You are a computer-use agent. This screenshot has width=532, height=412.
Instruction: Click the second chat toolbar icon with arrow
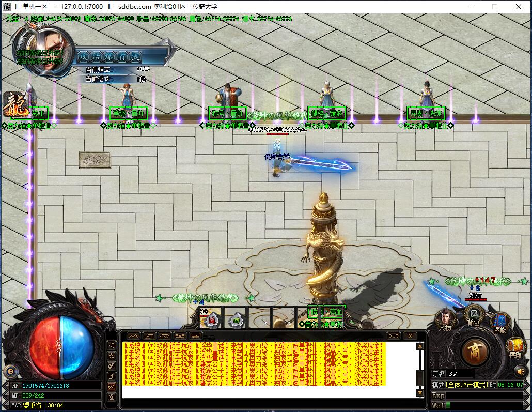(149, 336)
